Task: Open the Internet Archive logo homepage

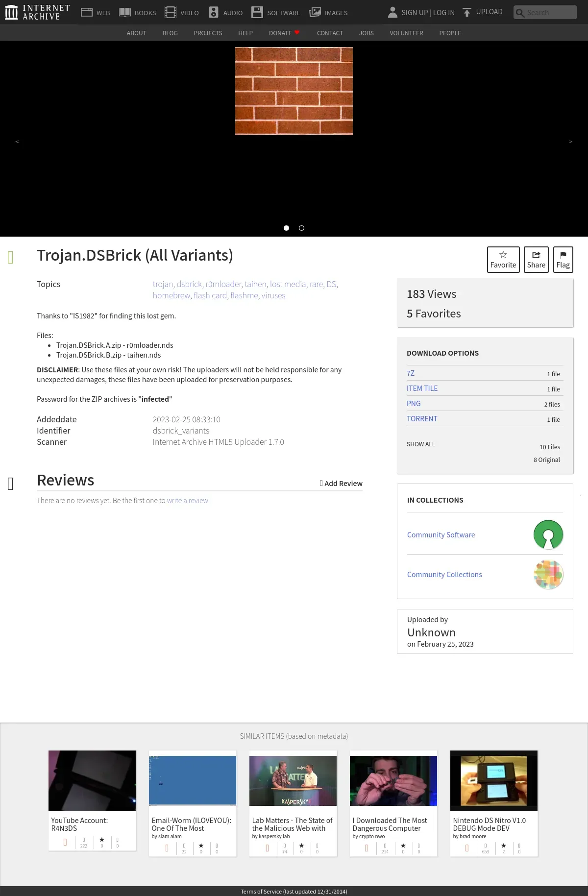Action: [x=37, y=12]
